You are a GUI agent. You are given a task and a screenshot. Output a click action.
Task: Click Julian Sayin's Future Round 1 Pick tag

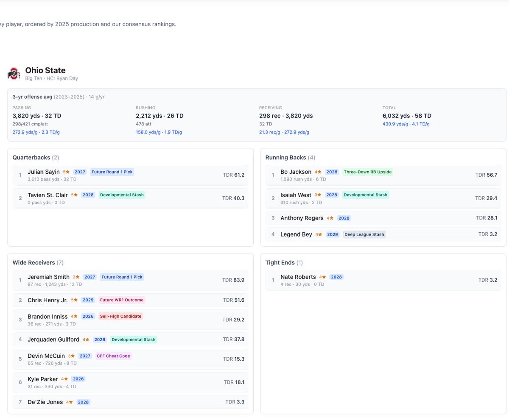[112, 172]
